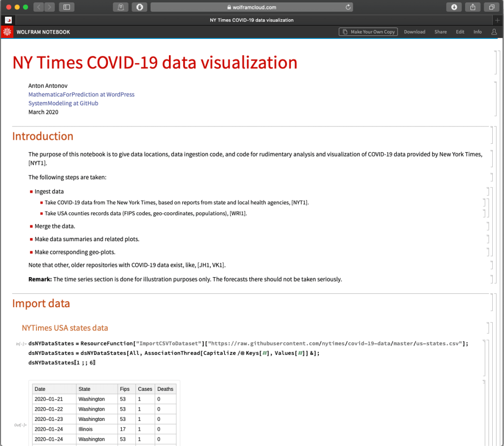Click the Take USA counties records bullet

(x=146, y=213)
